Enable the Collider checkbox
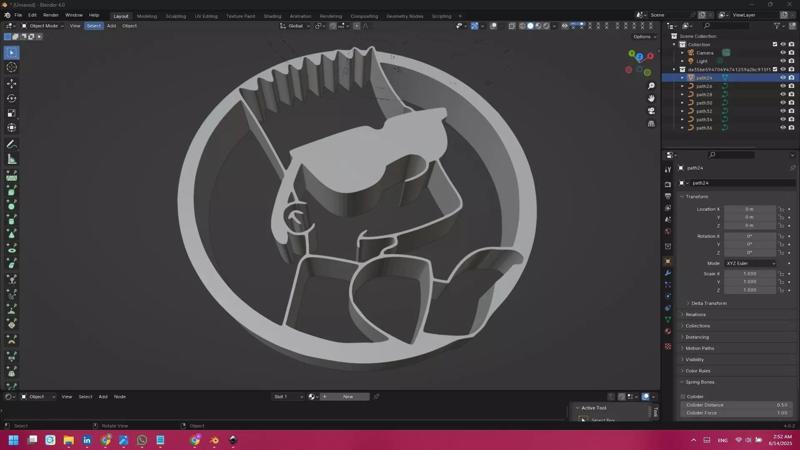 [683, 396]
